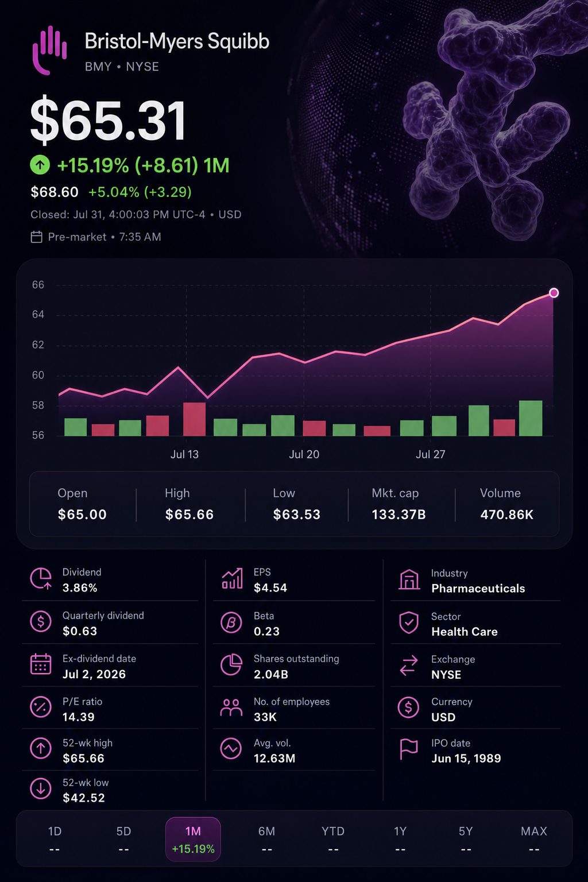Click the P/E ratio 14.39 value

pyautogui.click(x=79, y=717)
